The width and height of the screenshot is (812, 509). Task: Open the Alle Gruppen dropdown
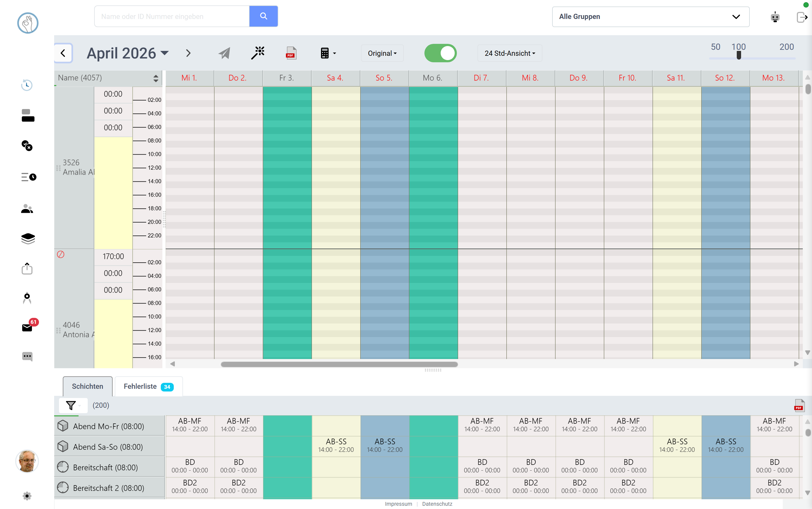pos(650,17)
